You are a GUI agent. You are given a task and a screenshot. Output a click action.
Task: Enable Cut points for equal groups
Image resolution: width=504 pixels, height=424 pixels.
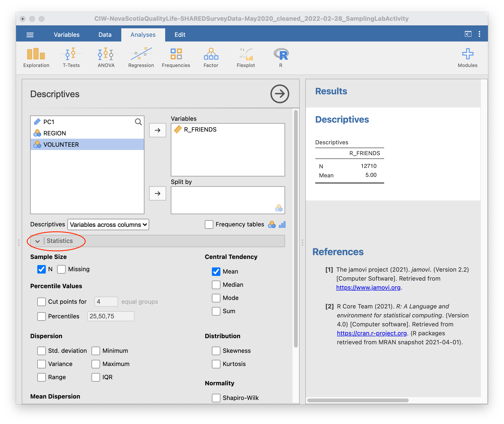pyautogui.click(x=41, y=302)
